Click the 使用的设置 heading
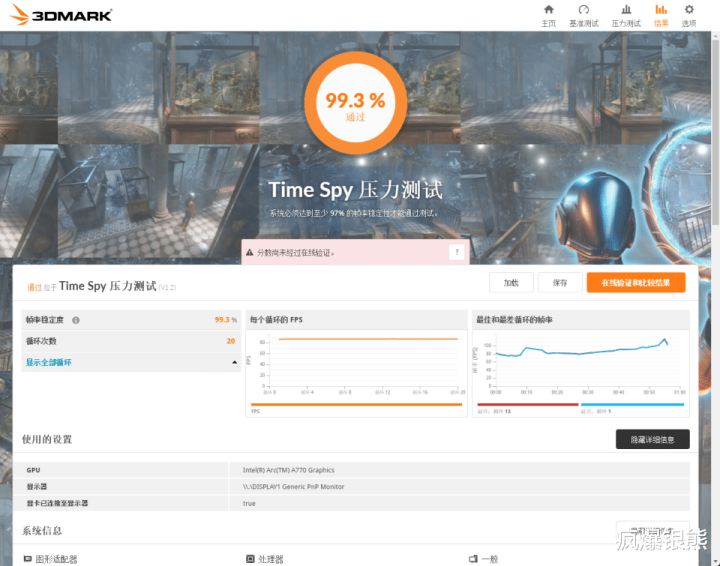Viewport: 720px width, 566px height. (x=47, y=439)
